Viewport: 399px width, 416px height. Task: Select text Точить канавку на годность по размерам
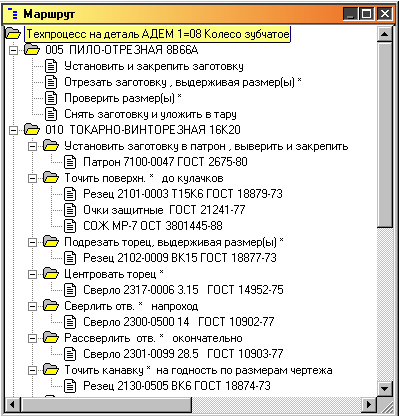(198, 370)
